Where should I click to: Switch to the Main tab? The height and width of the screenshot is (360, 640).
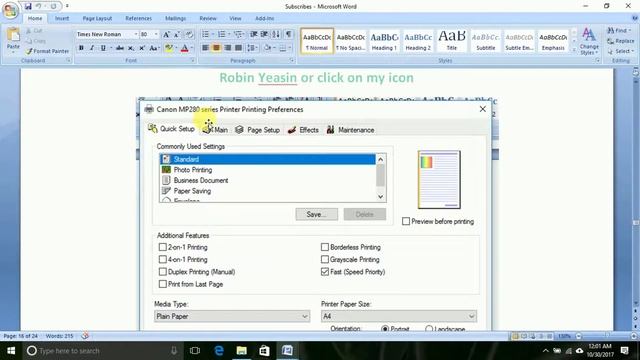pyautogui.click(x=216, y=130)
